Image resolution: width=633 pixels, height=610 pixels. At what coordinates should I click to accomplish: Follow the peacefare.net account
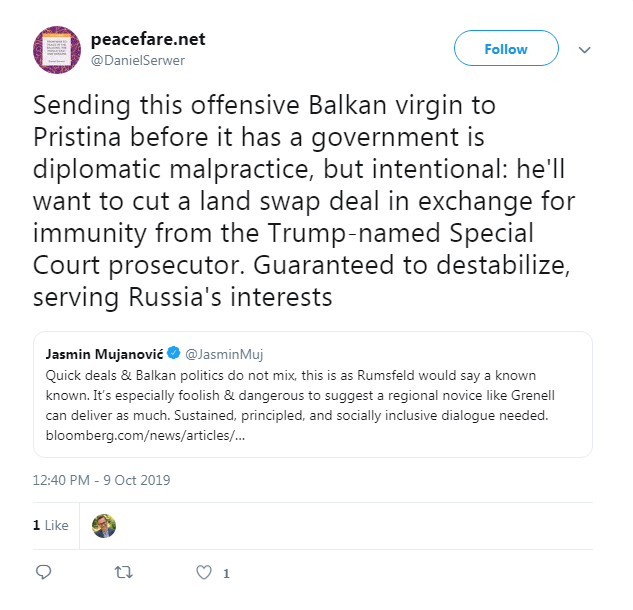(x=505, y=49)
